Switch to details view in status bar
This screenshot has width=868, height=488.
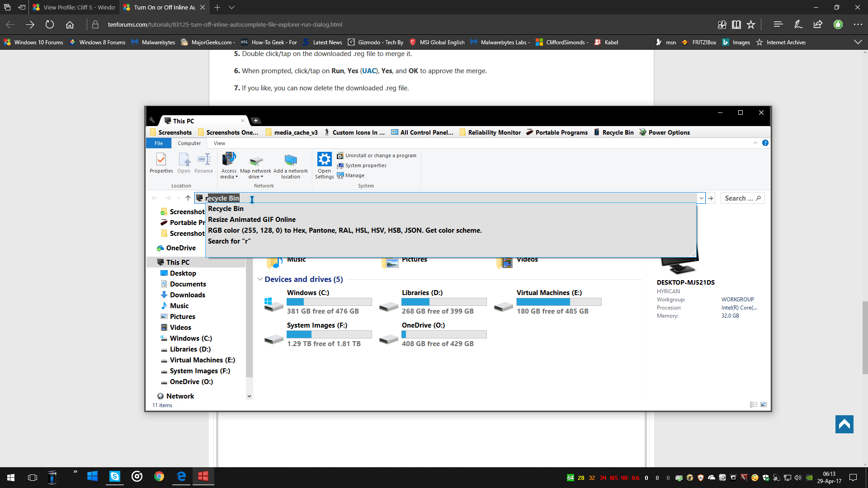(x=752, y=404)
